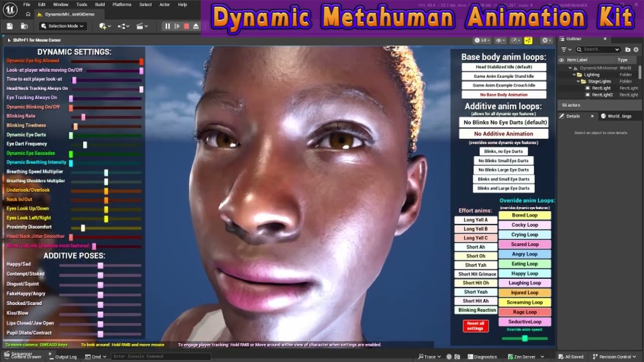The height and width of the screenshot is (362, 644).
Task: Trigger the Short Hit Grimace anim
Action: 477,274
